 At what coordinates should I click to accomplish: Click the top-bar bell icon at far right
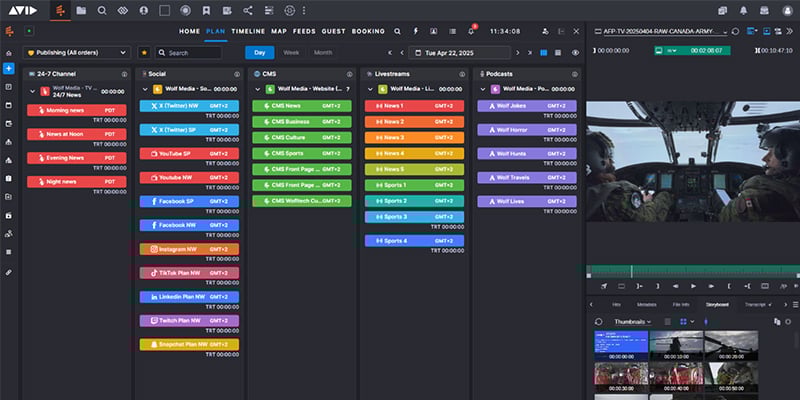click(x=743, y=10)
